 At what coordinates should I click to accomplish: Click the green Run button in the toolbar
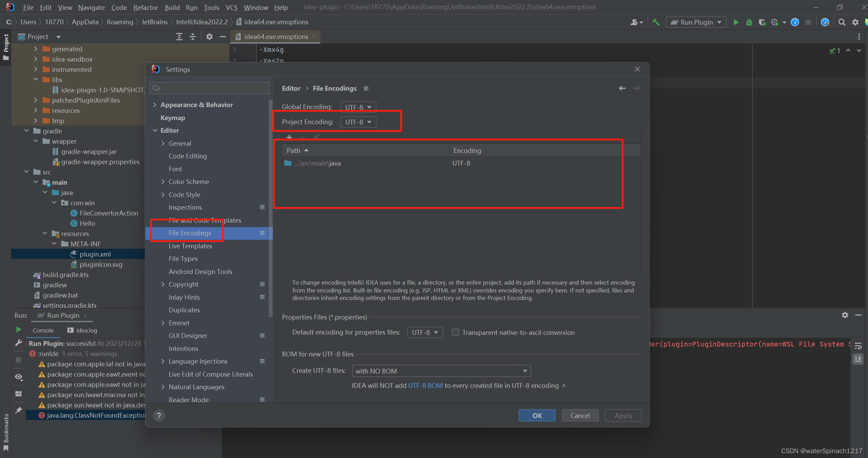736,22
